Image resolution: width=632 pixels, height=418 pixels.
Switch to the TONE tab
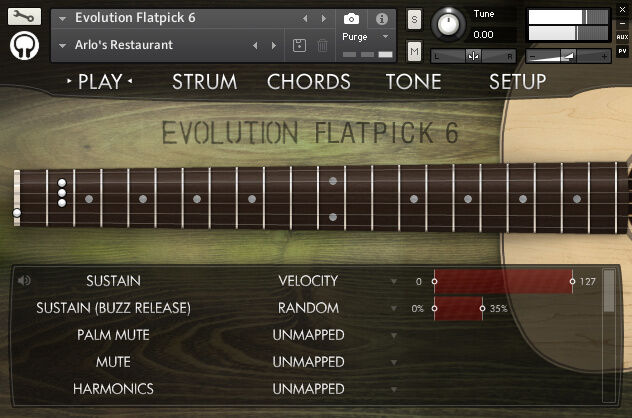coord(414,82)
